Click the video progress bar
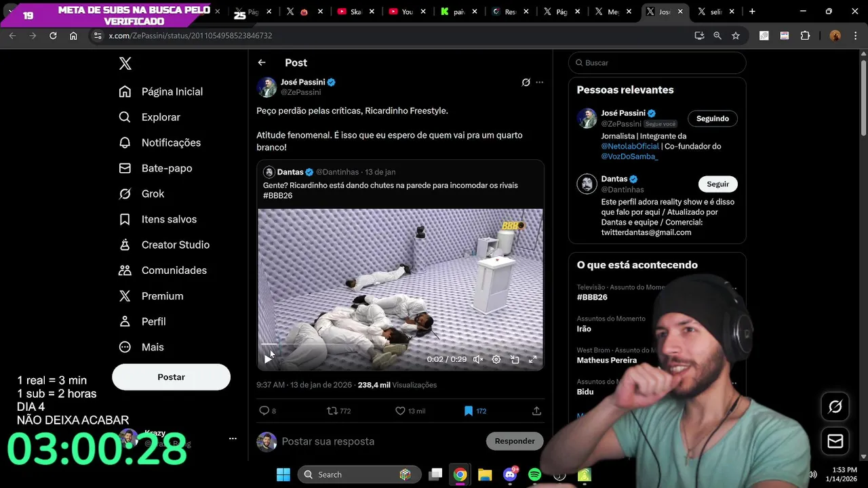868x488 pixels. click(x=400, y=346)
